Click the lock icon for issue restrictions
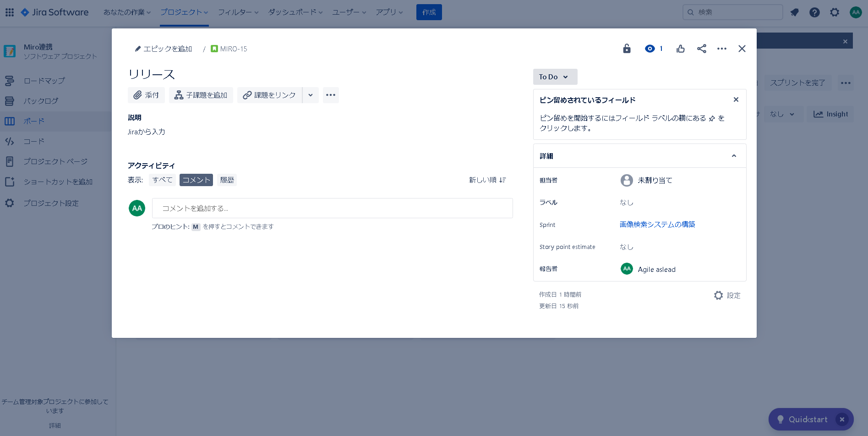This screenshot has width=868, height=436. pos(627,49)
